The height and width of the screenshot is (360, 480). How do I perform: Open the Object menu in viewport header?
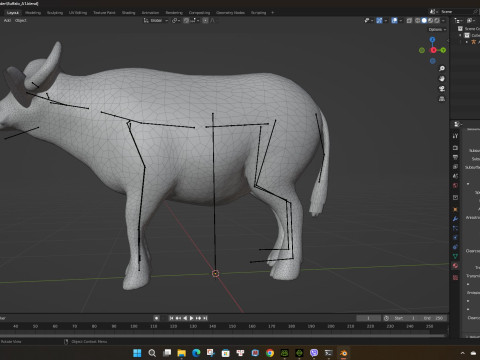[21, 20]
